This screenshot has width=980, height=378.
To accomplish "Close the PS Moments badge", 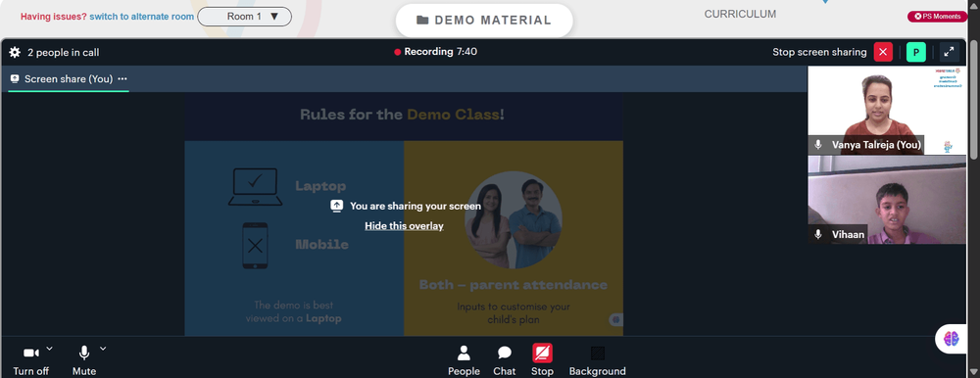I will 917,17.
